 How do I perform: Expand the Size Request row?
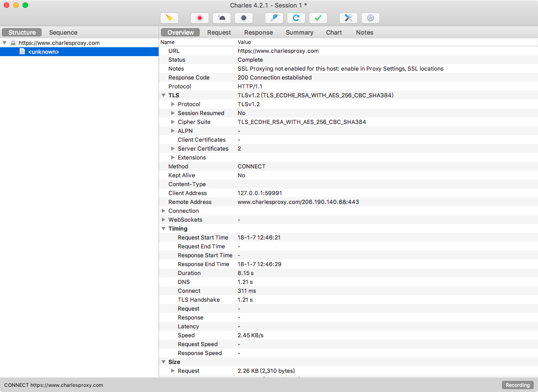click(173, 371)
